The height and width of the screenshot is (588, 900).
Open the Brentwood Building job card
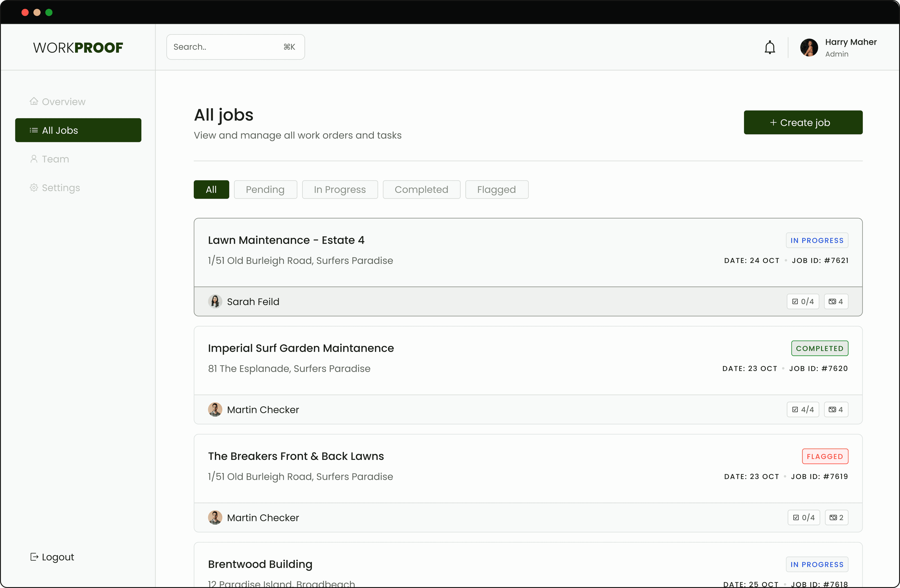[260, 564]
